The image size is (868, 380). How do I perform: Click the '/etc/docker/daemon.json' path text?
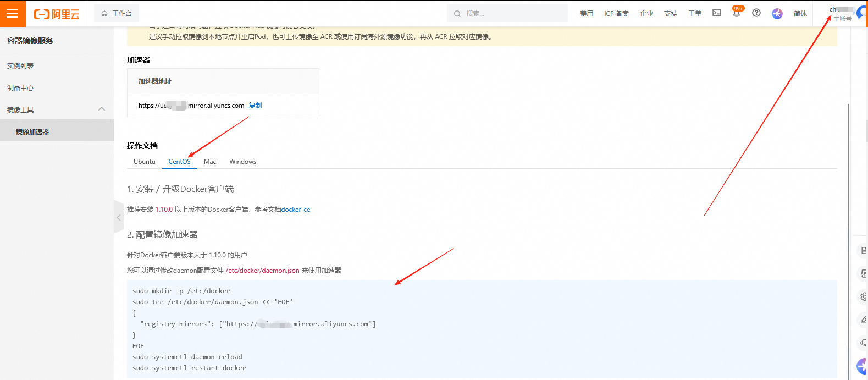(262, 271)
